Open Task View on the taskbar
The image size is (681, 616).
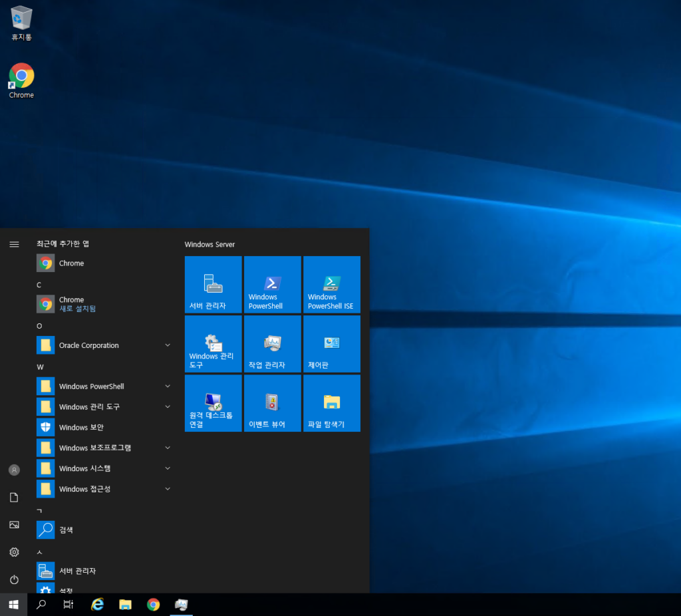68,605
